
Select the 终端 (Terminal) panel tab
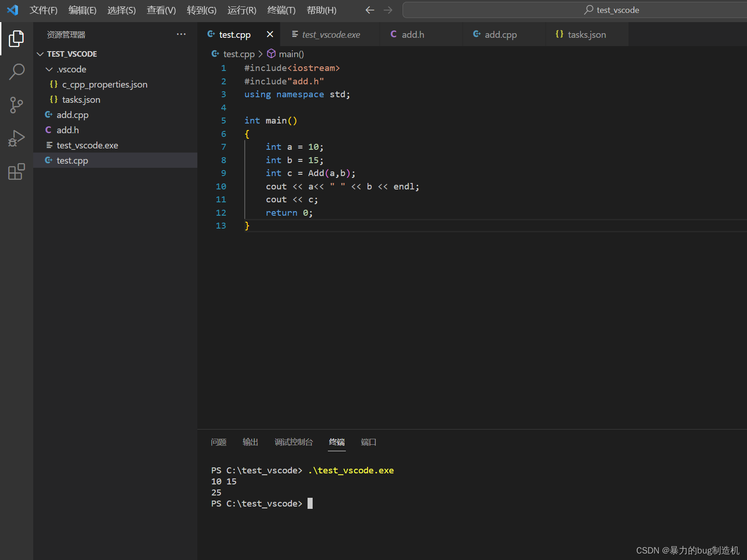point(337,442)
